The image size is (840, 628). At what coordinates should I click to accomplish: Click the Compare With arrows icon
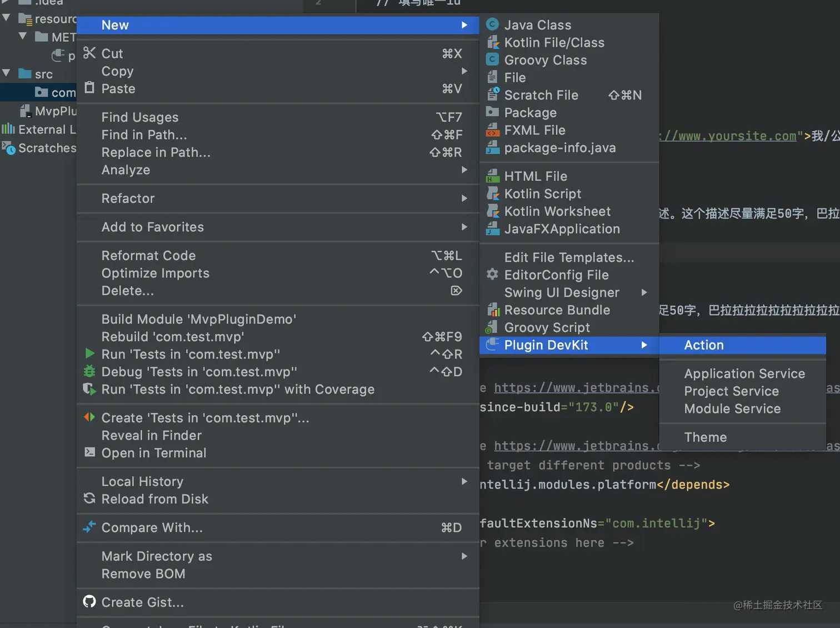[x=89, y=527]
